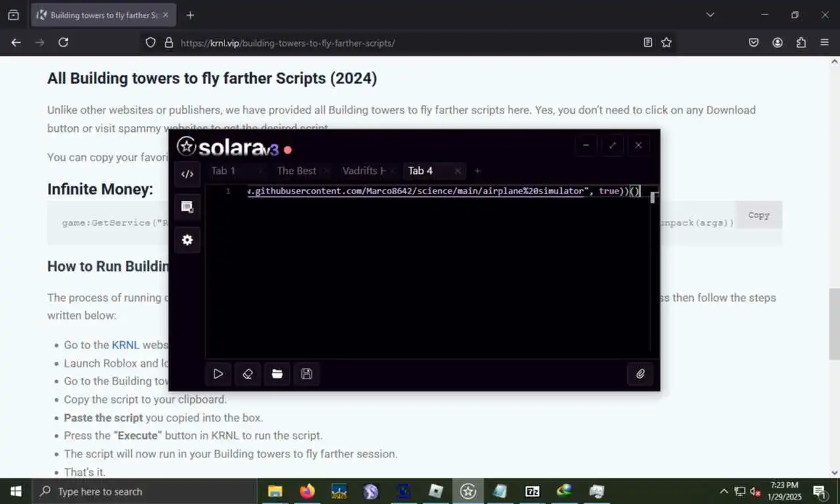Open a new Firefox tab

tap(190, 14)
